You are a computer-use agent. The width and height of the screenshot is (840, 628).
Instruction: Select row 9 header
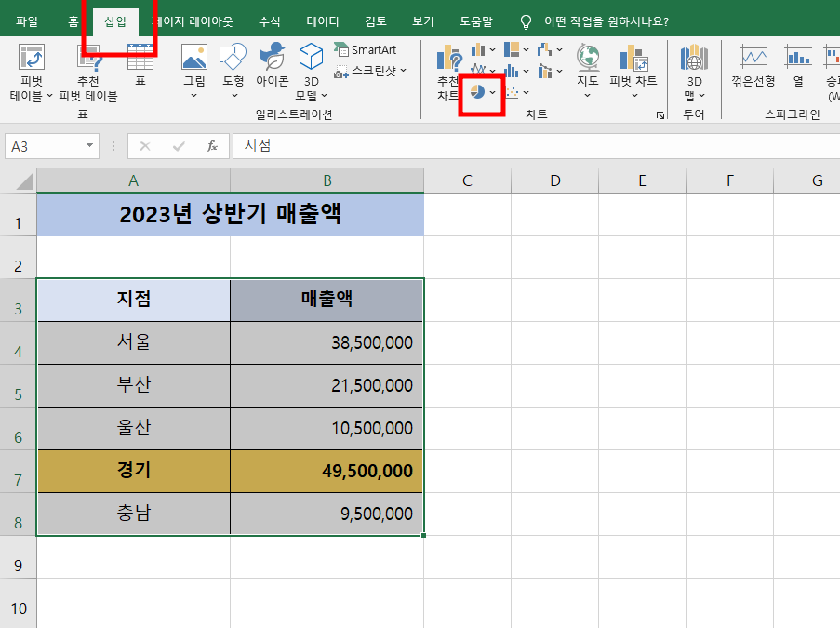click(19, 556)
